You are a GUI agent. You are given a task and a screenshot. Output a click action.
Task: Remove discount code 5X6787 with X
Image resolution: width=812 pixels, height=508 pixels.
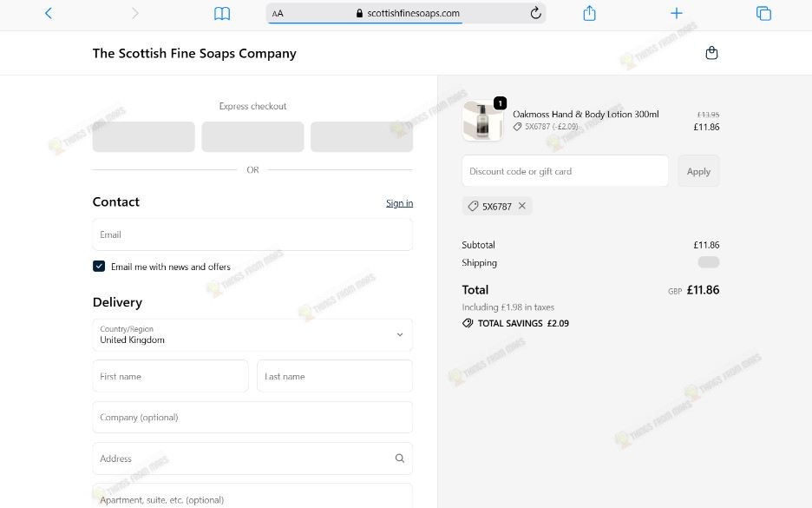pyautogui.click(x=522, y=206)
